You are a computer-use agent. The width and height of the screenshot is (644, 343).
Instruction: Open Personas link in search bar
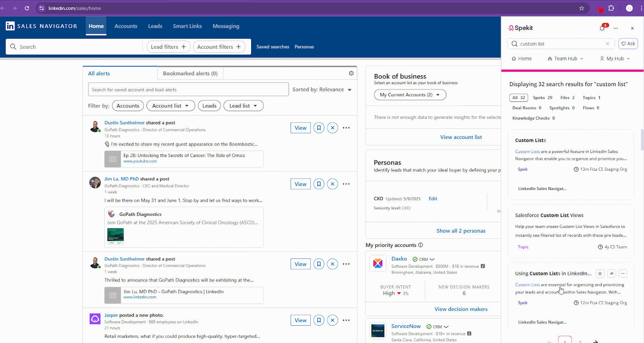click(304, 47)
